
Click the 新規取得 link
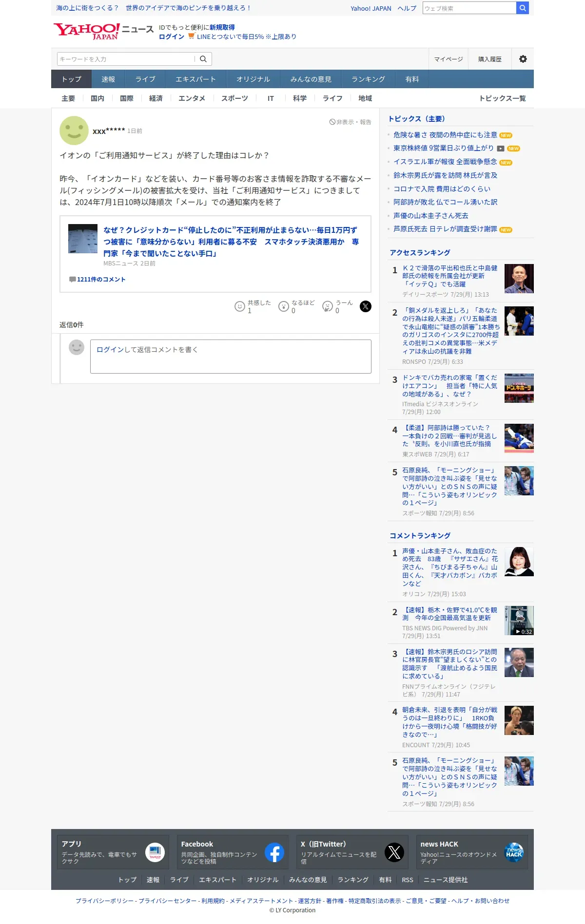click(222, 27)
